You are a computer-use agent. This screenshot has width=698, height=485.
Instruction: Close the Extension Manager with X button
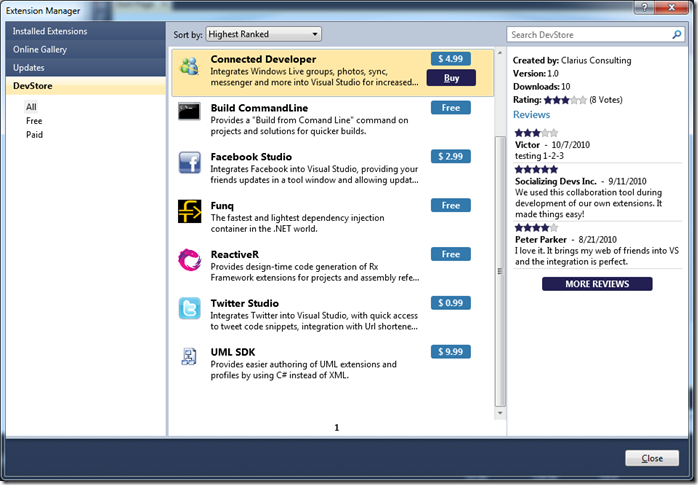tap(672, 7)
